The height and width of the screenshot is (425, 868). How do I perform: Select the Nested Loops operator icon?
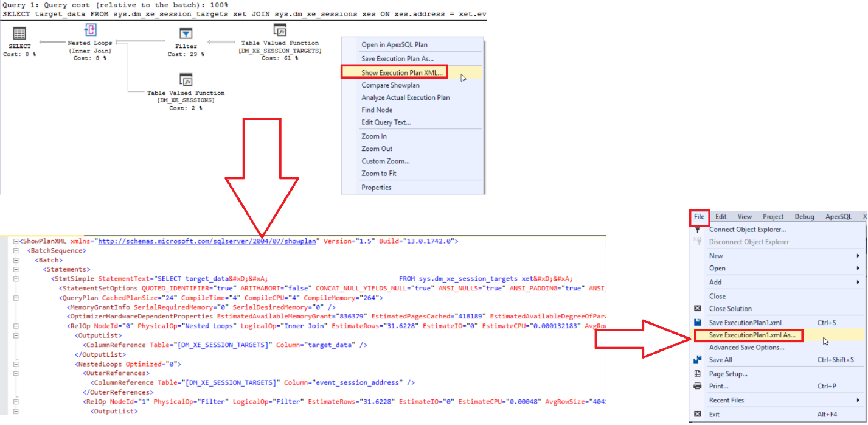click(90, 30)
